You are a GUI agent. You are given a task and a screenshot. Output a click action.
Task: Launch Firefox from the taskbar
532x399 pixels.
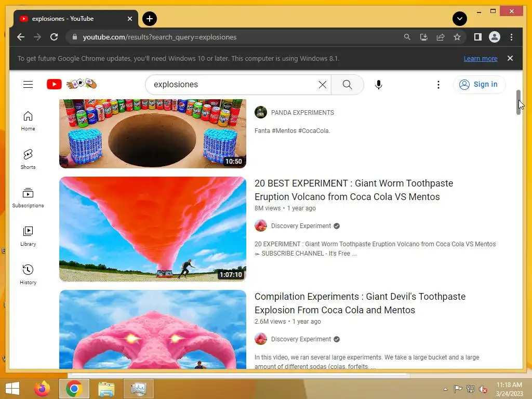(x=42, y=389)
